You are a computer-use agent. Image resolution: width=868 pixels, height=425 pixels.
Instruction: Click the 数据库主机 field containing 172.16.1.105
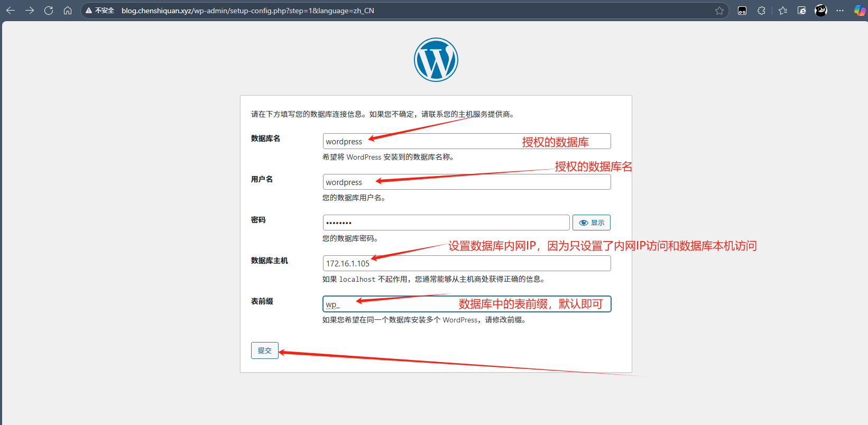tap(467, 263)
